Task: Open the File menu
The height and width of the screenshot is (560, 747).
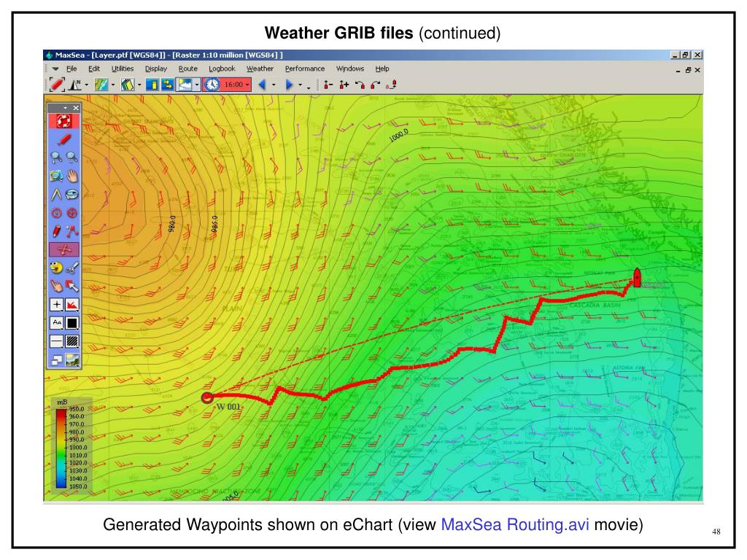Action: tap(71, 69)
